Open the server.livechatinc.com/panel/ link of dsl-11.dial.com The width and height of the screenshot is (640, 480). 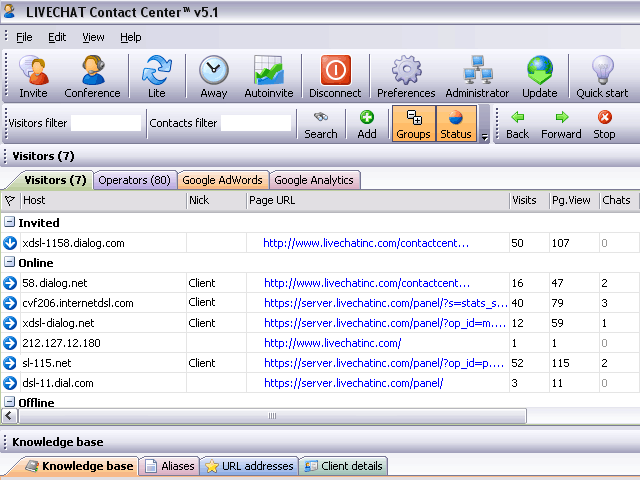click(x=353, y=383)
